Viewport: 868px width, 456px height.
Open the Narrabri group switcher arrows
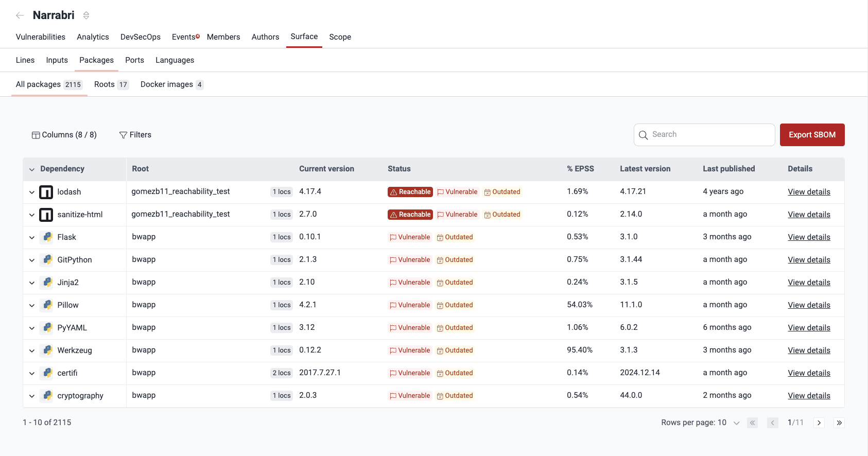(86, 15)
